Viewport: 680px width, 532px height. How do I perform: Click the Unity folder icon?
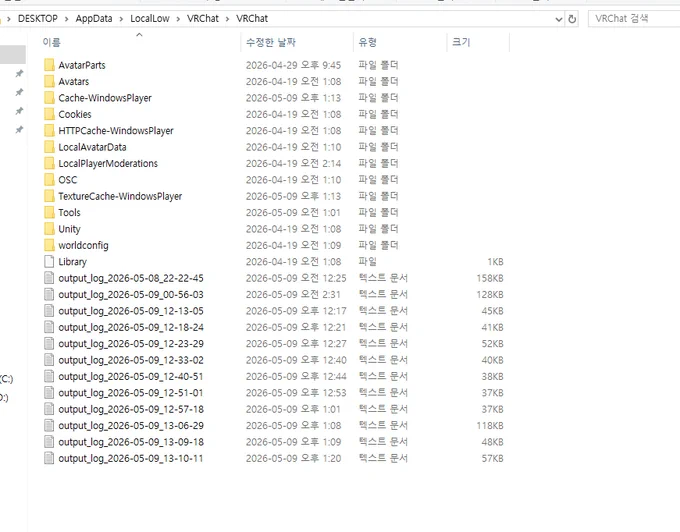pyautogui.click(x=49, y=229)
